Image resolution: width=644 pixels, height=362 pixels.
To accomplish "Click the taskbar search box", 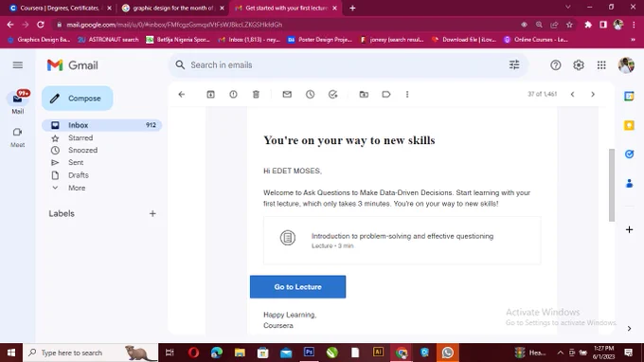I will coord(90,353).
